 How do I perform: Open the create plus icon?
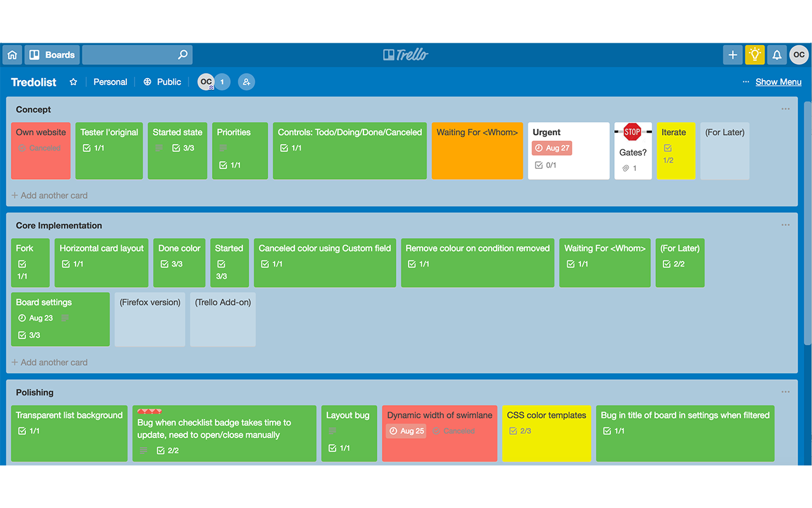[733, 55]
